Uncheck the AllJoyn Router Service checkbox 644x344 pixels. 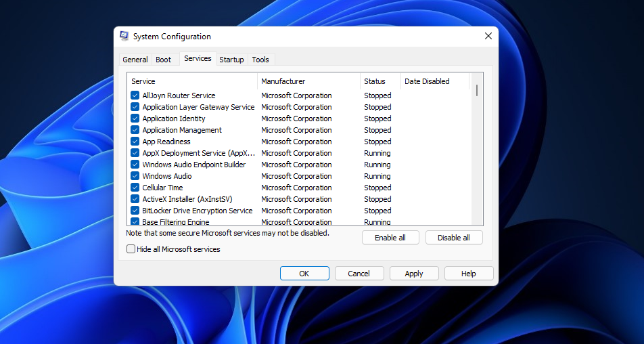(135, 95)
